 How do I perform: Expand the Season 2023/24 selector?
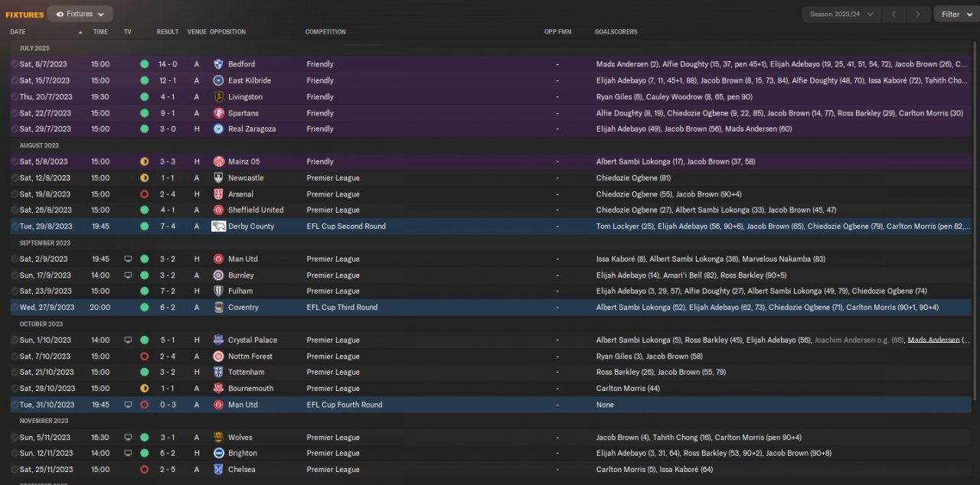(840, 15)
